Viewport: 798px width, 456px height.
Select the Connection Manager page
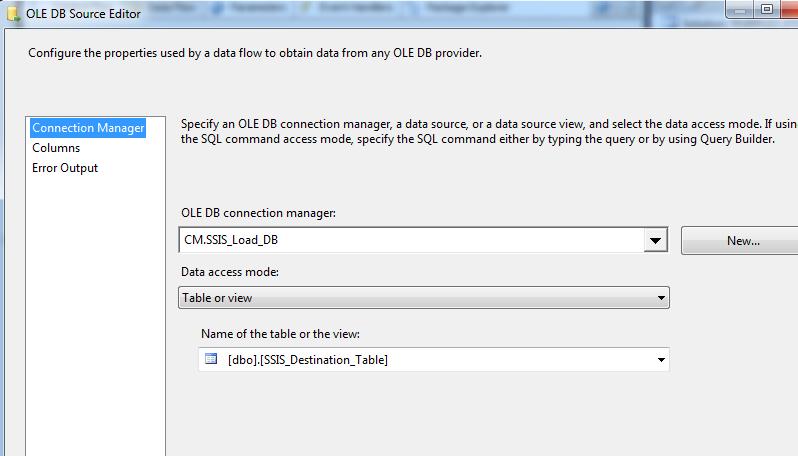88,128
